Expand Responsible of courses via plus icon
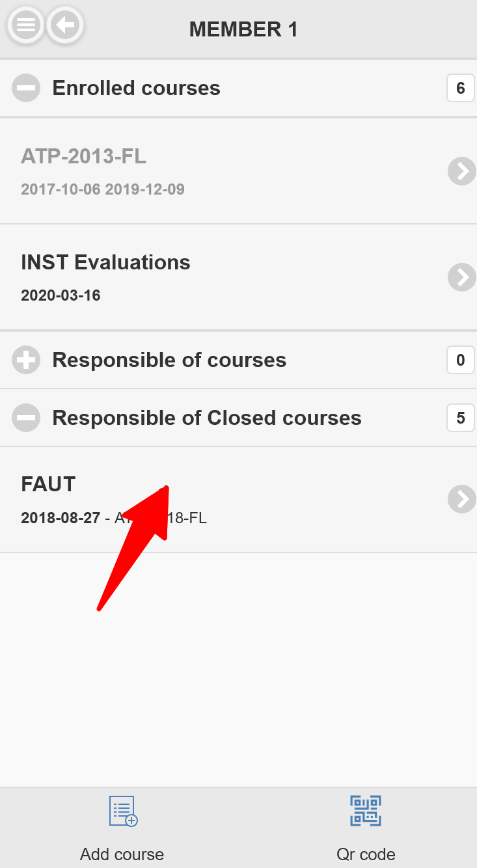This screenshot has height=868, width=477. point(26,360)
